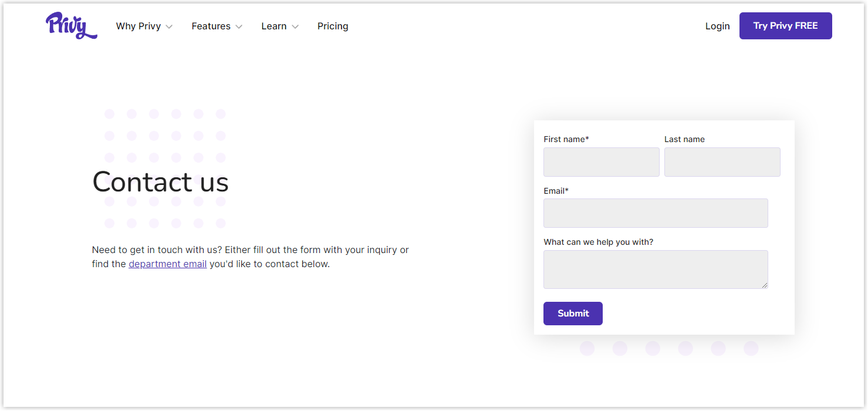This screenshot has height=411, width=868.
Task: Open the Features menu
Action: (x=211, y=26)
